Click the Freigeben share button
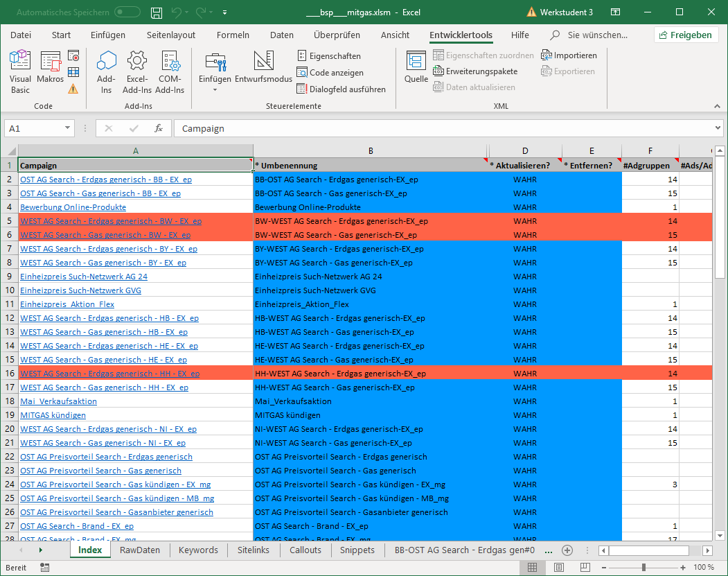Viewport: 728px width, 576px height. 686,35
